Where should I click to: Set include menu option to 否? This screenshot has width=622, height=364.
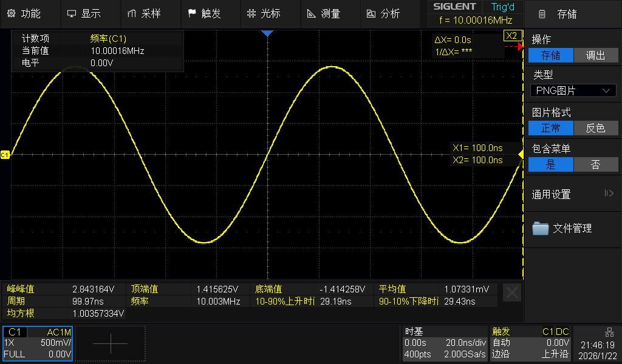(x=595, y=164)
